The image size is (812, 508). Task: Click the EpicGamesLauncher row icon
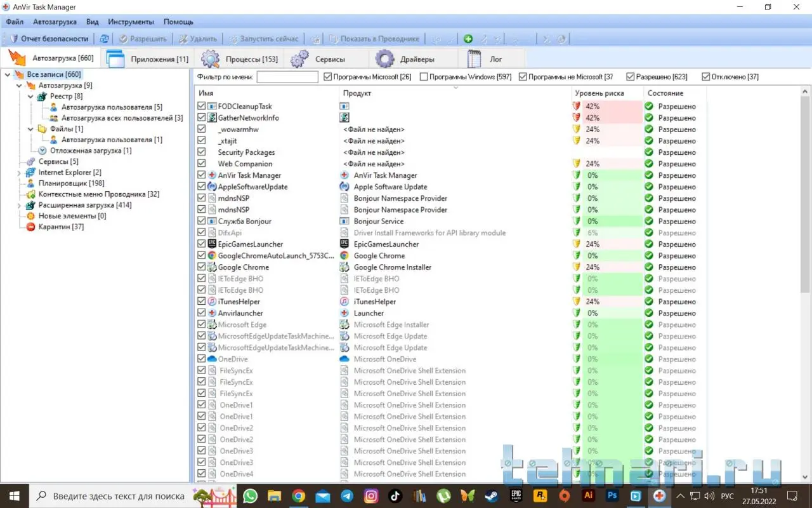212,244
